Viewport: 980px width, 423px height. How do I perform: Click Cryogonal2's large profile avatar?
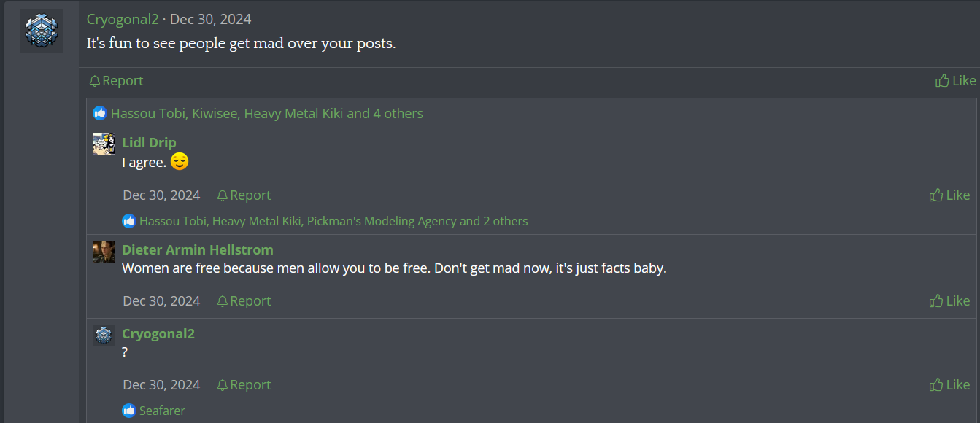coord(42,31)
